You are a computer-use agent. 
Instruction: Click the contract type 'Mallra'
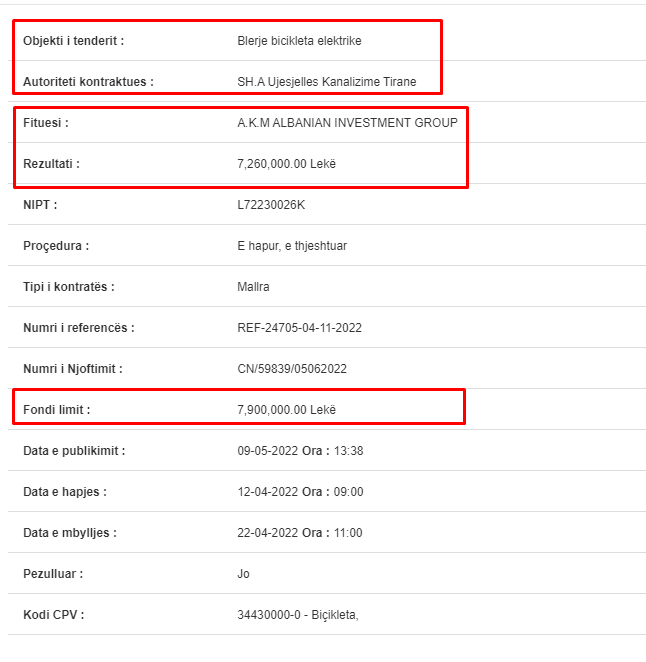253,287
